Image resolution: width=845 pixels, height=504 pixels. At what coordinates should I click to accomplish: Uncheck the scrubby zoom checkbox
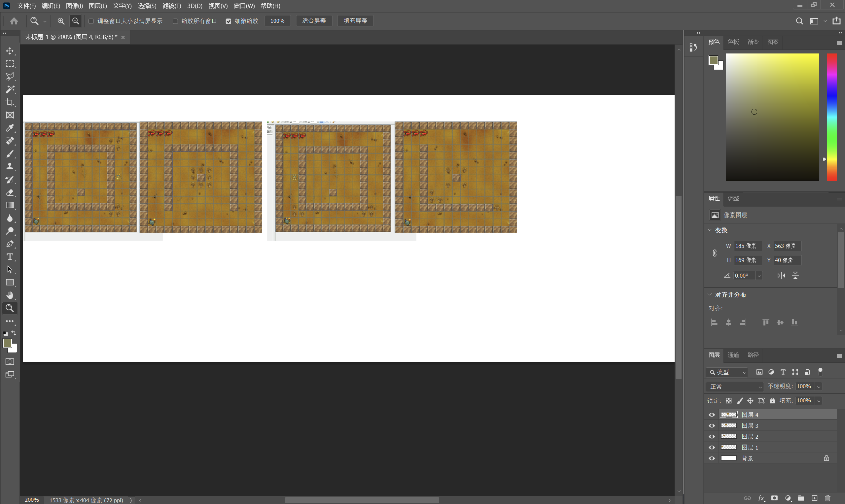click(229, 21)
